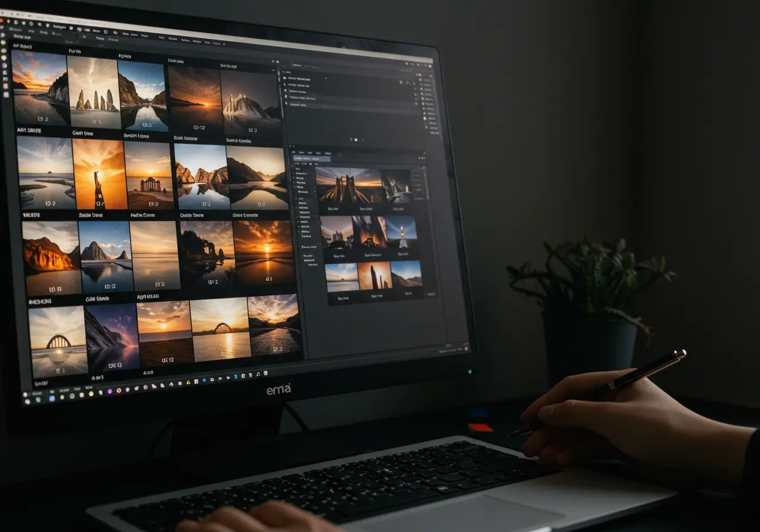760x532 pixels.
Task: Select the columned ruins on beach sunset photo
Action: point(148,176)
